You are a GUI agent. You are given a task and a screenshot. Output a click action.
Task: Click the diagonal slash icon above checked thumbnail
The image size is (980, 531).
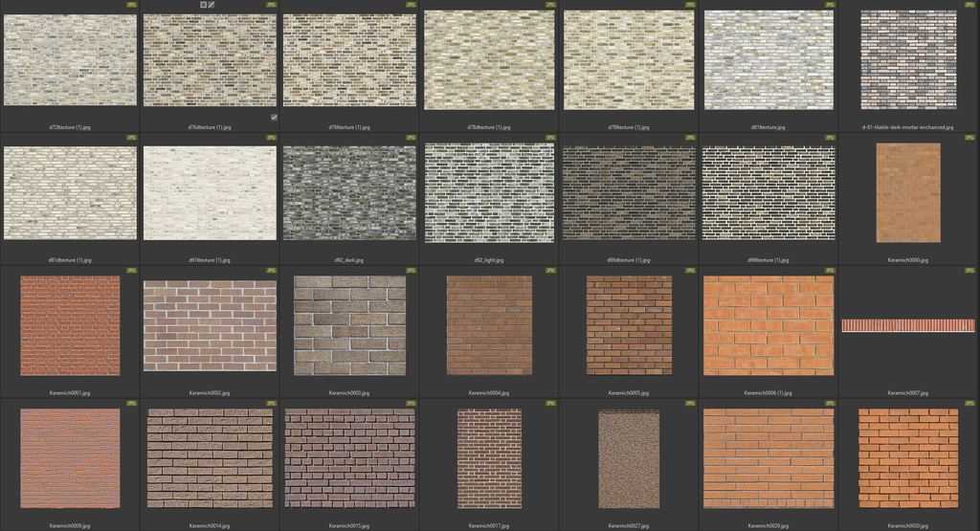(x=212, y=5)
